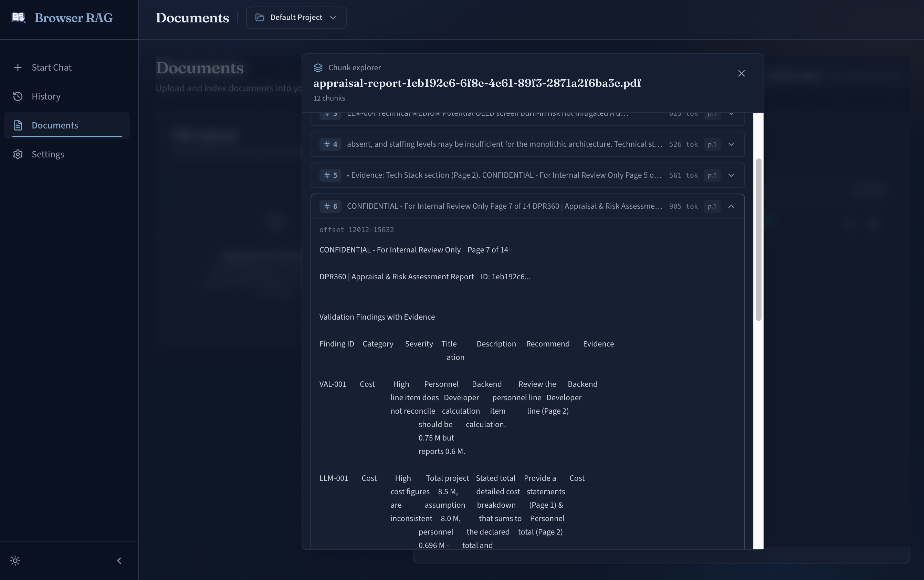
Task: Click the 'Finding ID' column header
Action: [337, 344]
